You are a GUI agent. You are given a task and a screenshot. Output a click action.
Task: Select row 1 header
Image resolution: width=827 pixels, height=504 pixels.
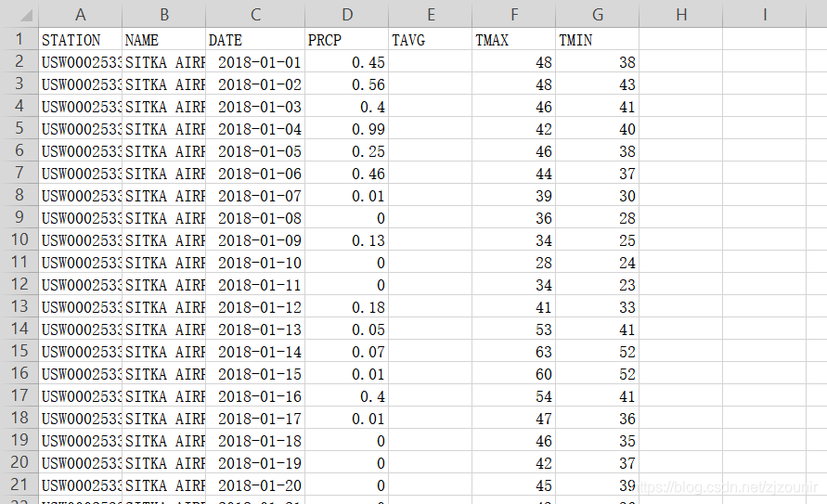click(x=19, y=39)
